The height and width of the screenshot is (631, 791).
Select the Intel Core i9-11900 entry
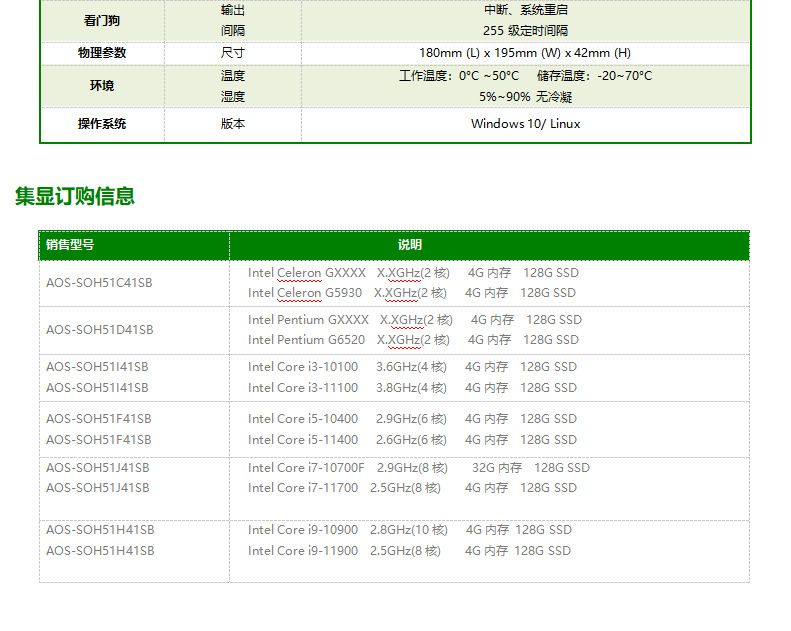pyautogui.click(x=409, y=551)
